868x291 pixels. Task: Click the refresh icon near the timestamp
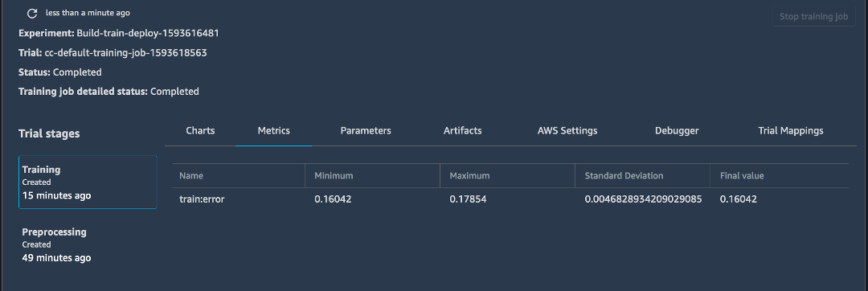pos(32,14)
